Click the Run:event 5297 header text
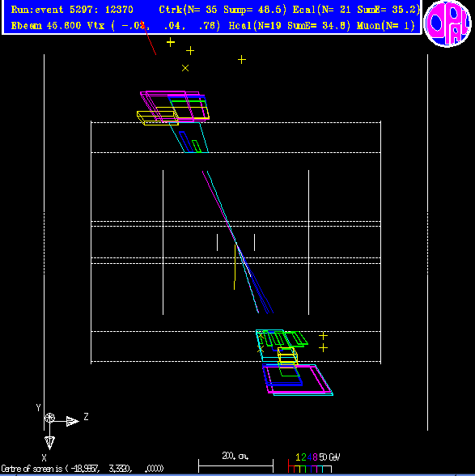The image size is (475, 476). [x=72, y=10]
